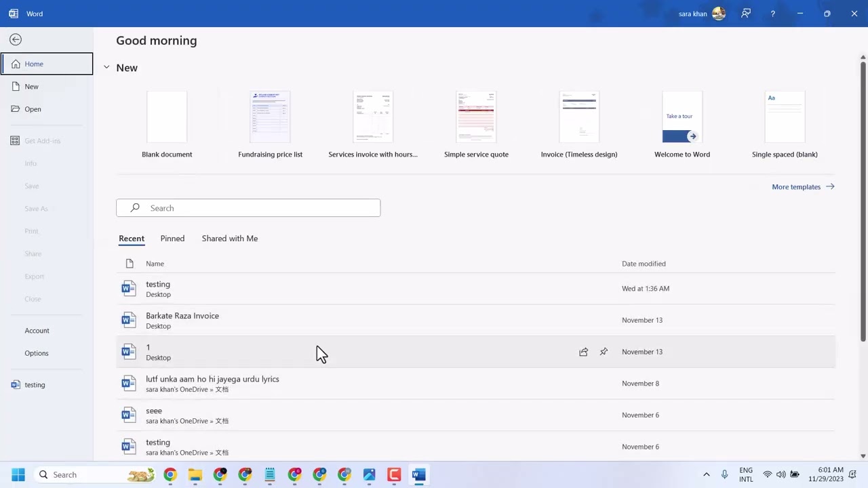This screenshot has width=868, height=488.
Task: Click the taskbar Search box
Action: point(95,474)
